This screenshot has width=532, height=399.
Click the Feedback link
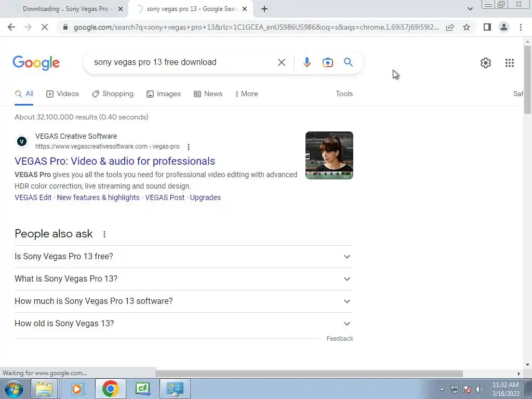pyautogui.click(x=340, y=339)
